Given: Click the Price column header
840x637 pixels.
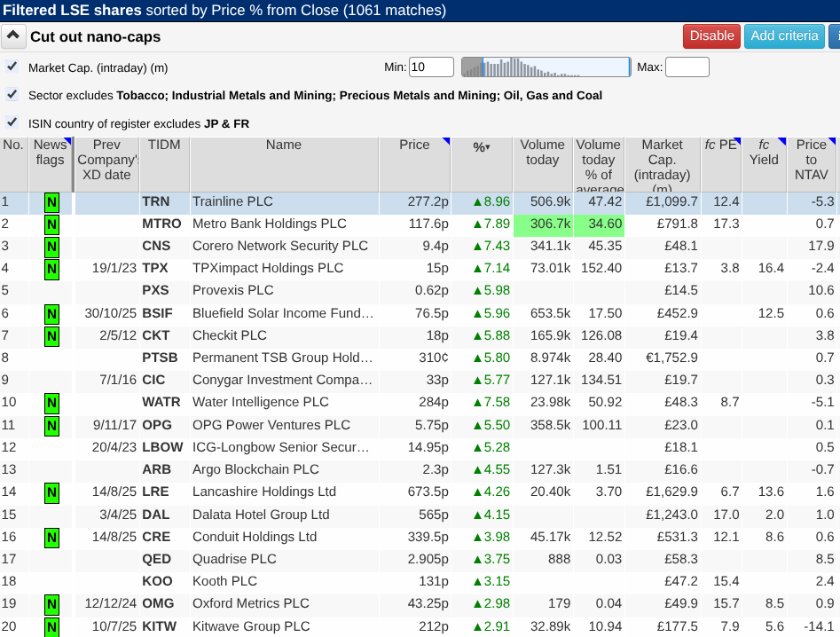Looking at the screenshot, I should 414,164.
